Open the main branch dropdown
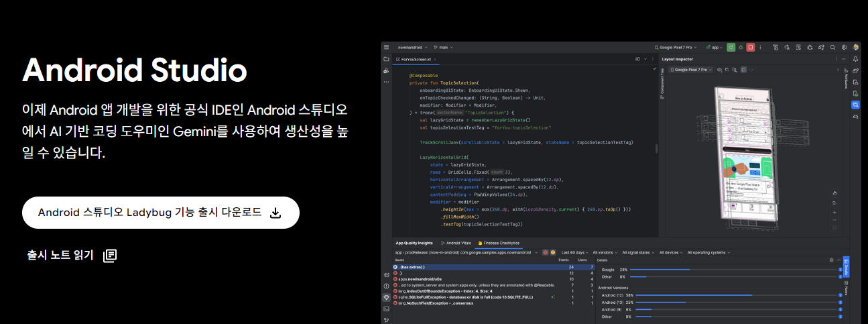 [x=444, y=48]
